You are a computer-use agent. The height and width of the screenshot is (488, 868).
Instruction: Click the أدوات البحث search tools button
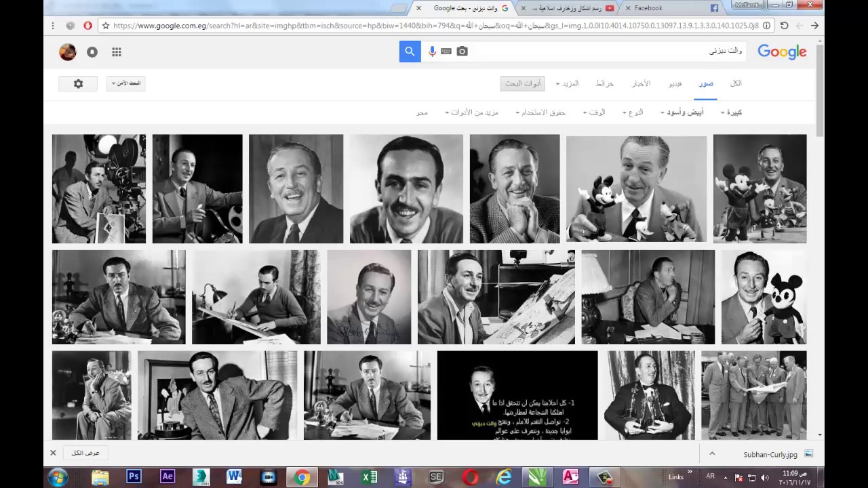coord(523,84)
